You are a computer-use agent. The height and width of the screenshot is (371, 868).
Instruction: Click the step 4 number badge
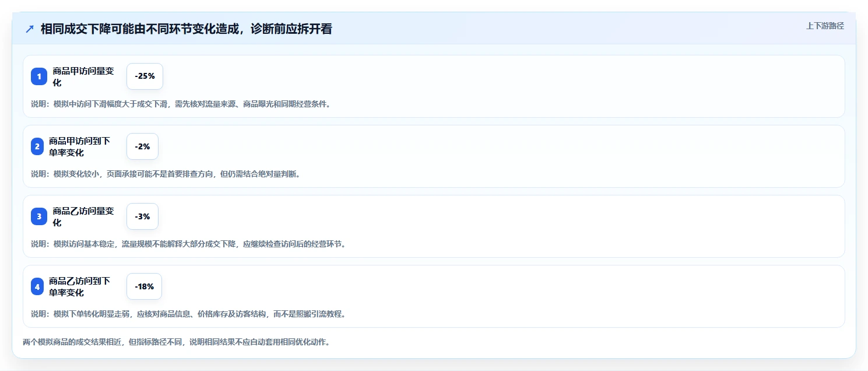[x=37, y=286]
